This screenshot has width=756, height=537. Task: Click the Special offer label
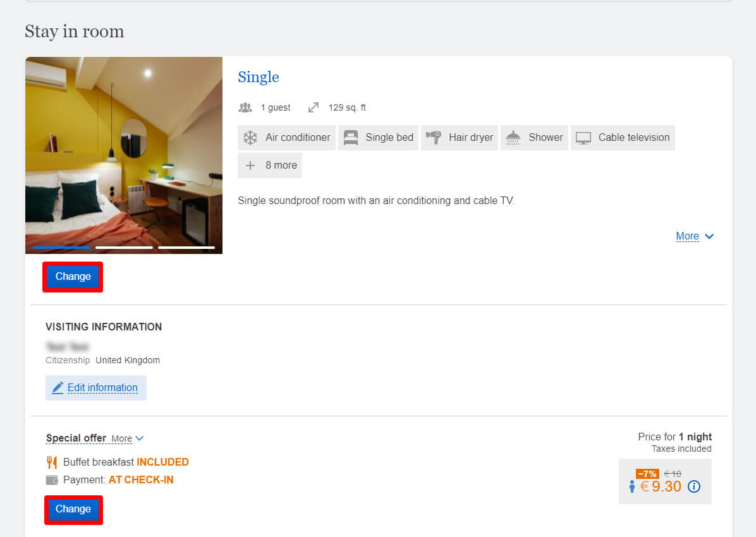click(76, 438)
